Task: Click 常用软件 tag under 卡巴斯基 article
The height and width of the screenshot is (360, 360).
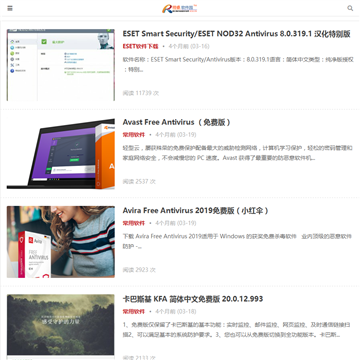Action: 134,311
